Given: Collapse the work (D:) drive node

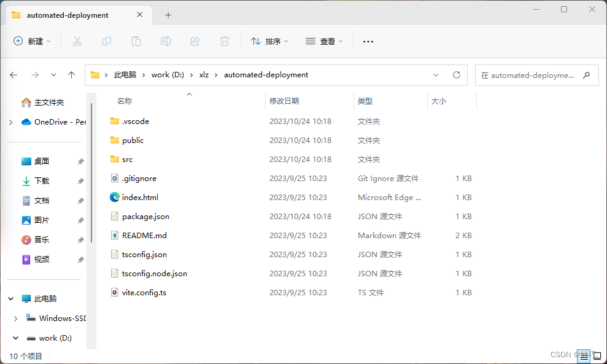Looking at the screenshot, I should click(15, 338).
